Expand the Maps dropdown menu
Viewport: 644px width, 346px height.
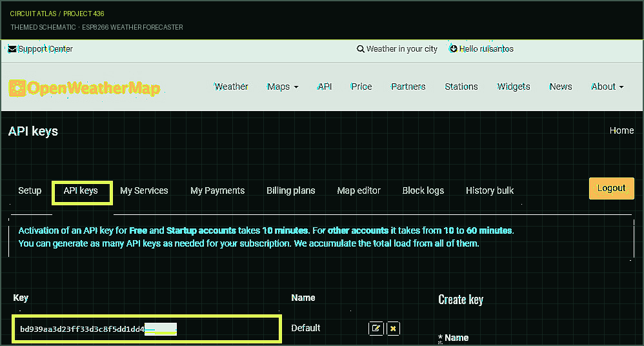point(283,86)
